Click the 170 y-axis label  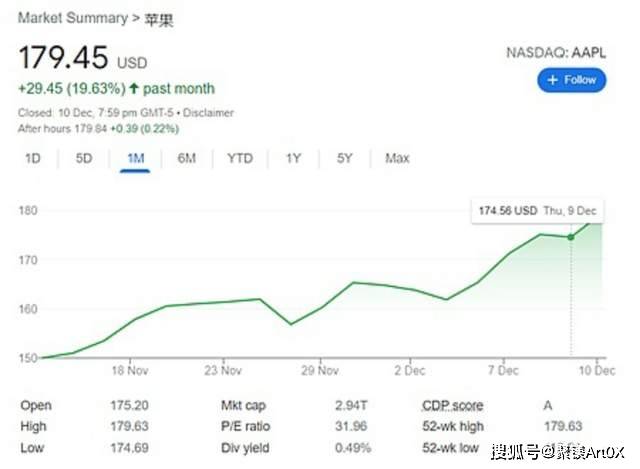click(x=28, y=260)
